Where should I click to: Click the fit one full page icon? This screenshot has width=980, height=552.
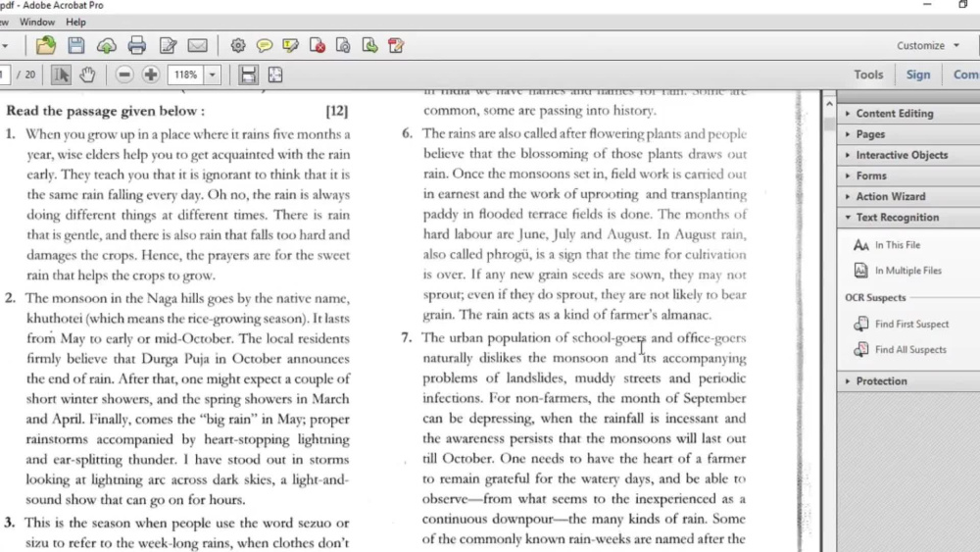point(275,75)
